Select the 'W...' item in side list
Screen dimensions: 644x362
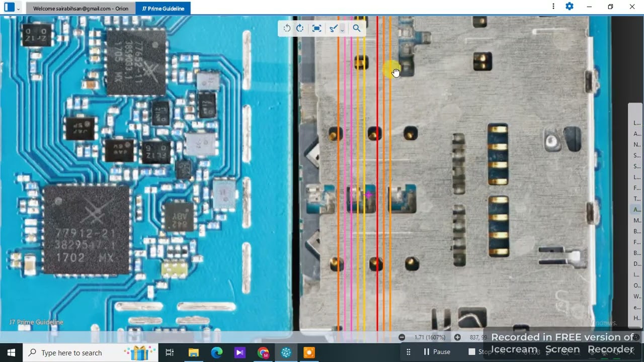(x=637, y=296)
